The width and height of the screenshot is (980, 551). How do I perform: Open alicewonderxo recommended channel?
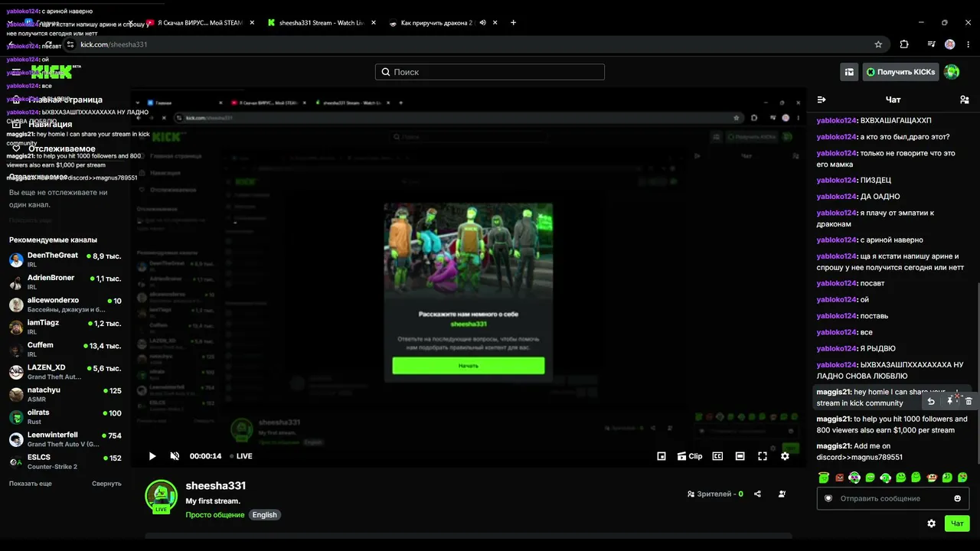(x=65, y=305)
